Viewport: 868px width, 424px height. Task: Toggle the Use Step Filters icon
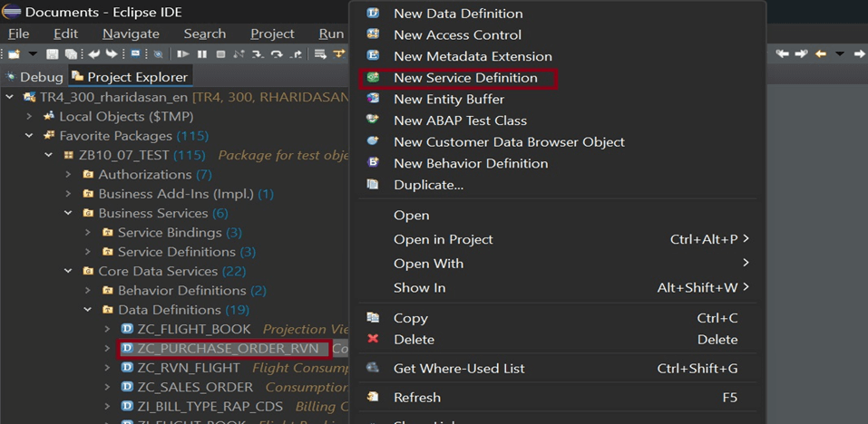[339, 54]
